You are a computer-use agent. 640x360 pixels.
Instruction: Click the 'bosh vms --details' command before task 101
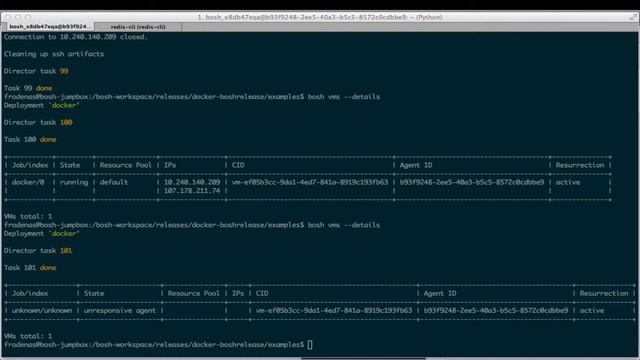[344, 225]
